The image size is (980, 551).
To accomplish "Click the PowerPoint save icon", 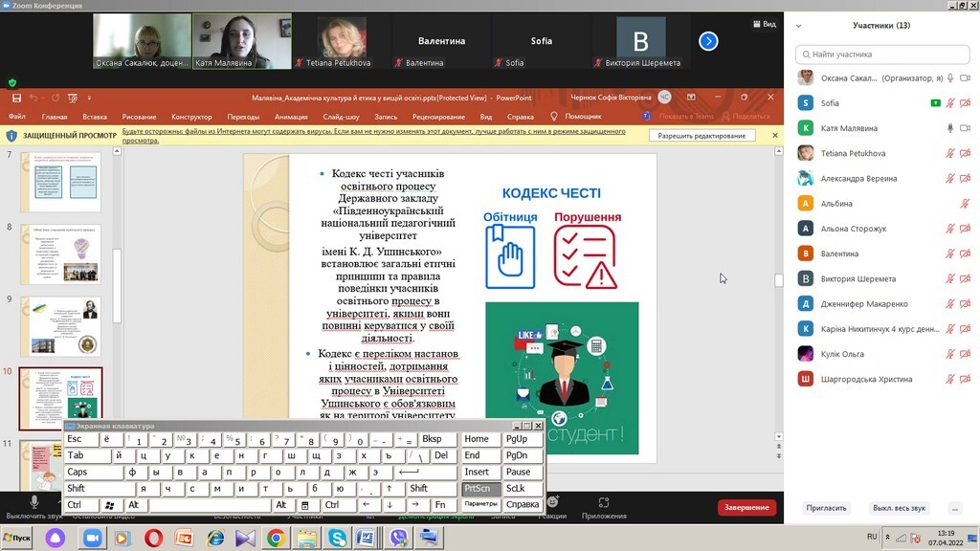I will point(16,98).
